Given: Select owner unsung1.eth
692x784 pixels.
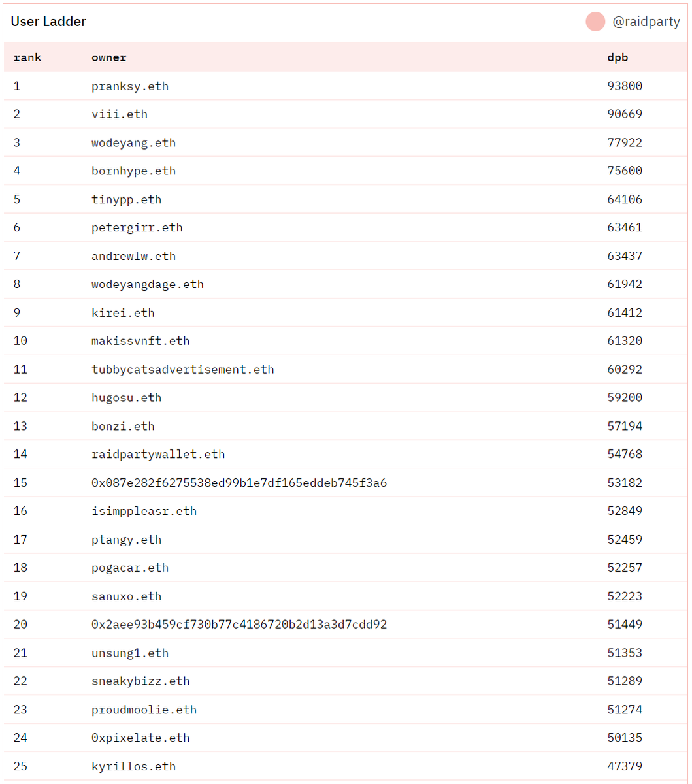Looking at the screenshot, I should 130,653.
